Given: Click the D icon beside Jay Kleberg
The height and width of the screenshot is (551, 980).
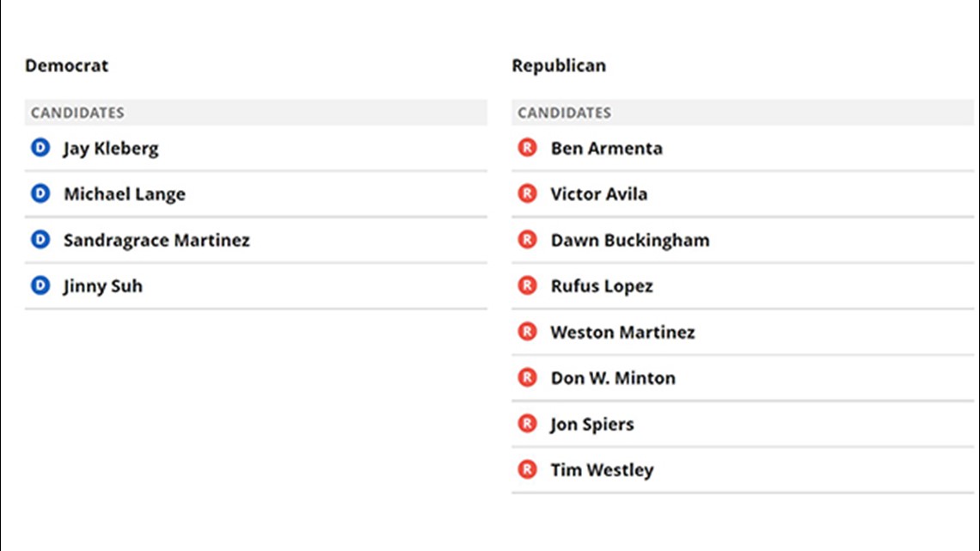Looking at the screenshot, I should pos(40,148).
